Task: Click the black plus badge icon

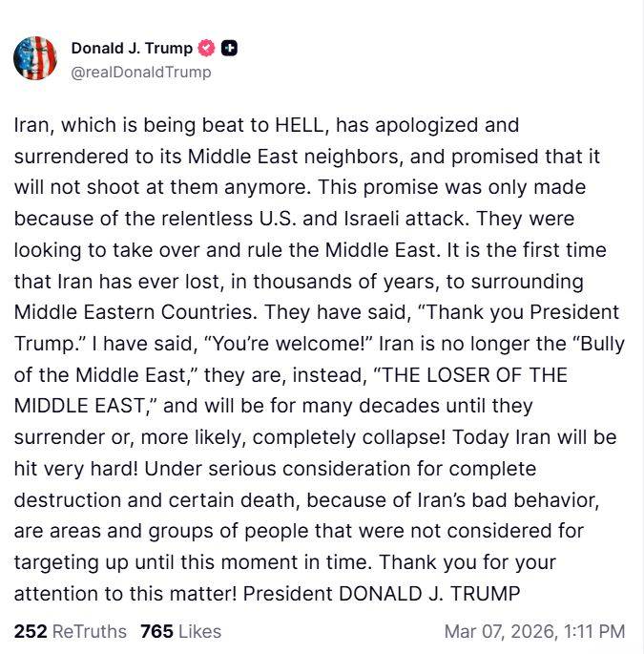Action: (230, 49)
